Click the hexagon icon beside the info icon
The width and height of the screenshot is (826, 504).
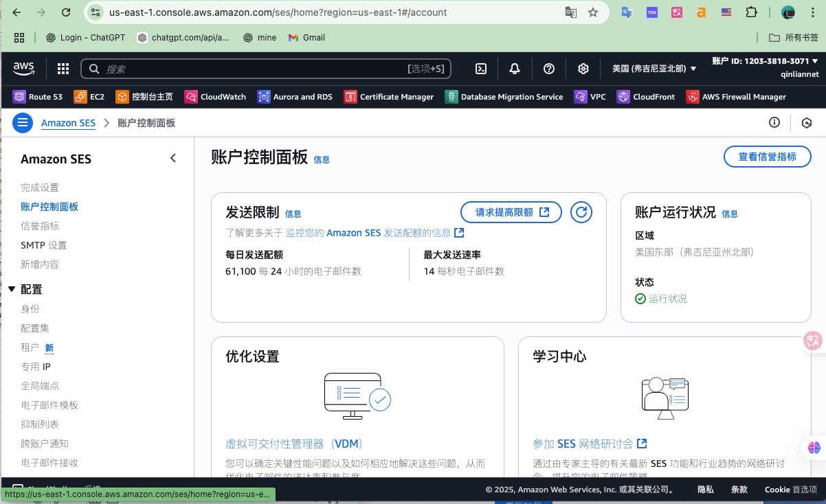tap(807, 123)
